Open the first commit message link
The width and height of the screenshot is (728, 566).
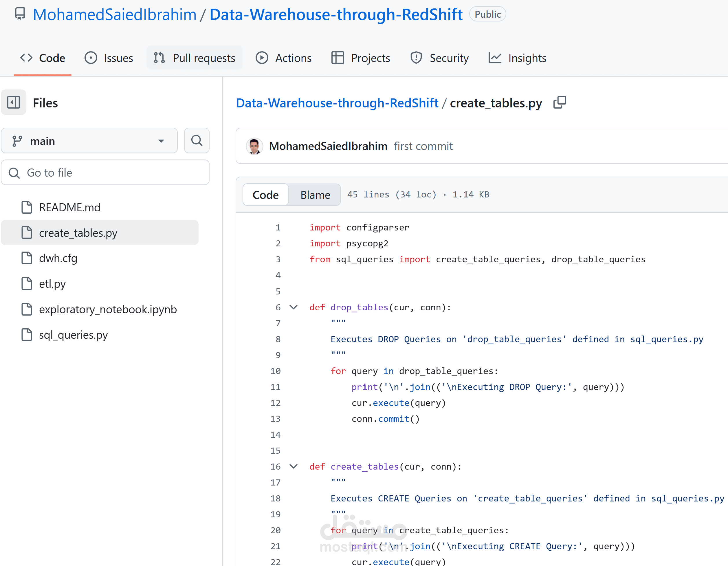click(423, 146)
